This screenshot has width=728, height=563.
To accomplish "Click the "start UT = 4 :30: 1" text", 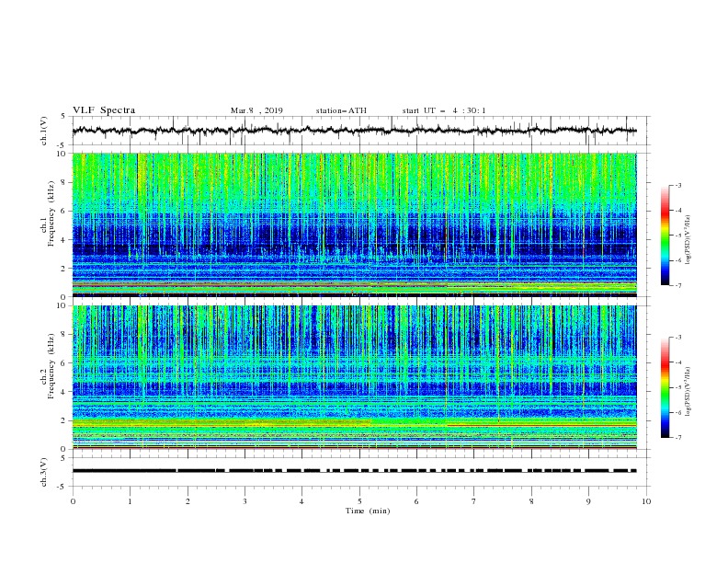I will (x=444, y=110).
